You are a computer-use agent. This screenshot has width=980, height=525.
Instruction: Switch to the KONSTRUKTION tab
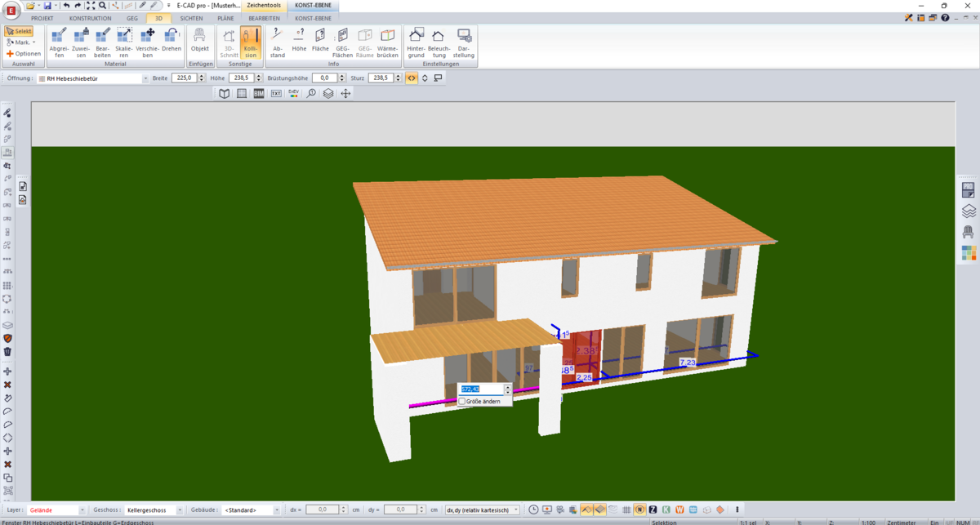[x=91, y=18]
